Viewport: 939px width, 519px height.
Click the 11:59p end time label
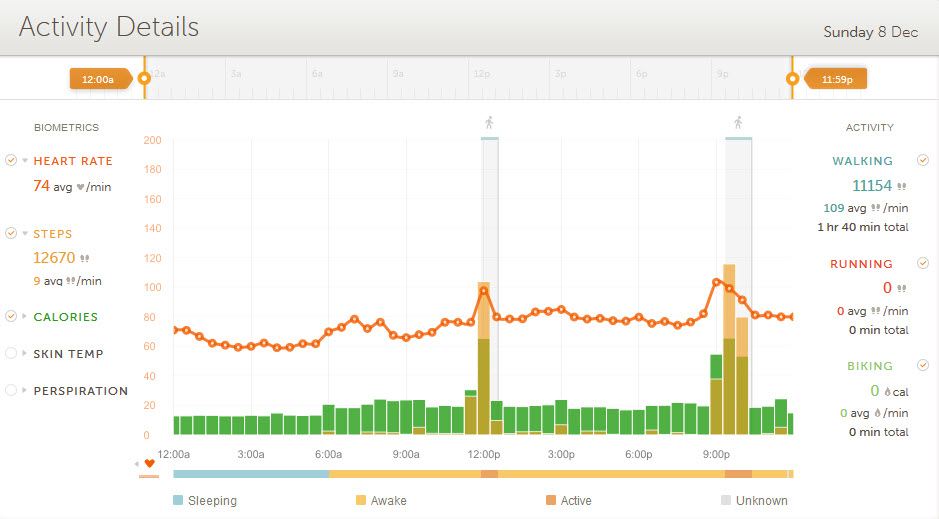coord(837,79)
